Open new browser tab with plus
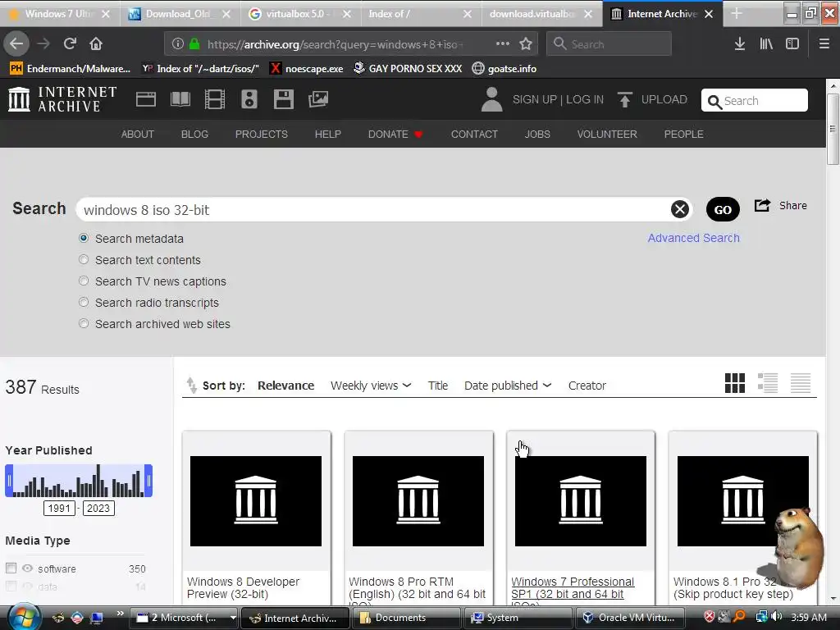The image size is (840, 630). tap(737, 14)
